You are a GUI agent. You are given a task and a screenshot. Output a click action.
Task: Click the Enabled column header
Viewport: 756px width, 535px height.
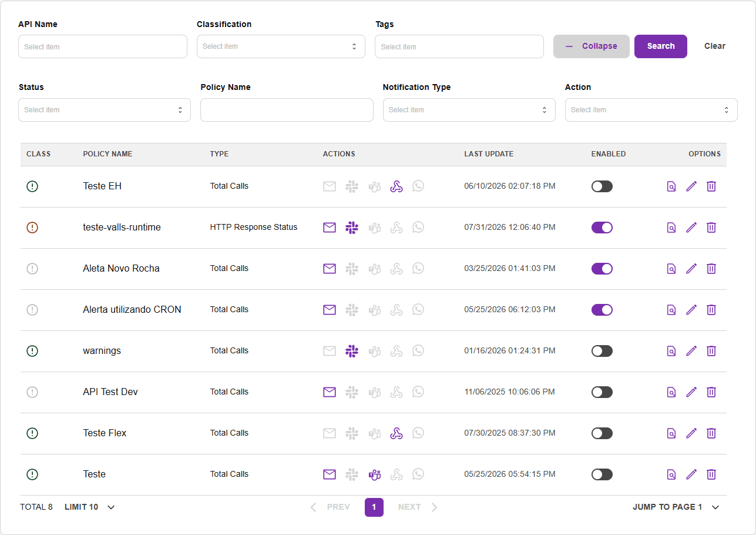[x=609, y=154]
